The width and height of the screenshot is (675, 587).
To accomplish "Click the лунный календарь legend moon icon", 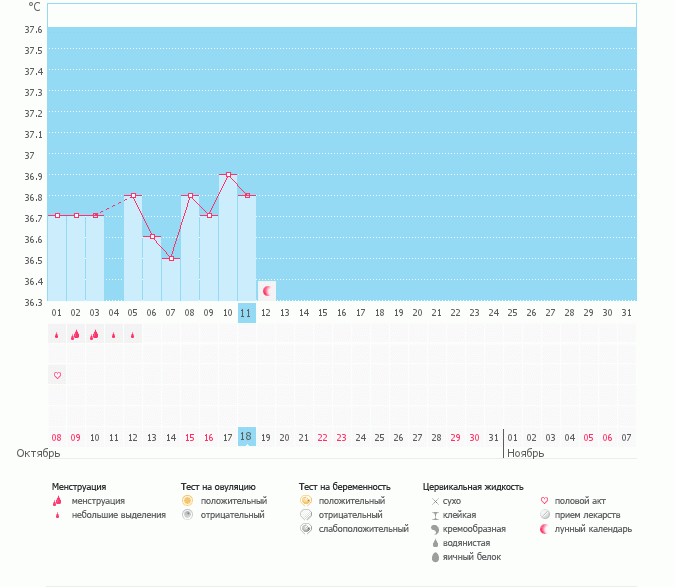I will [x=544, y=528].
